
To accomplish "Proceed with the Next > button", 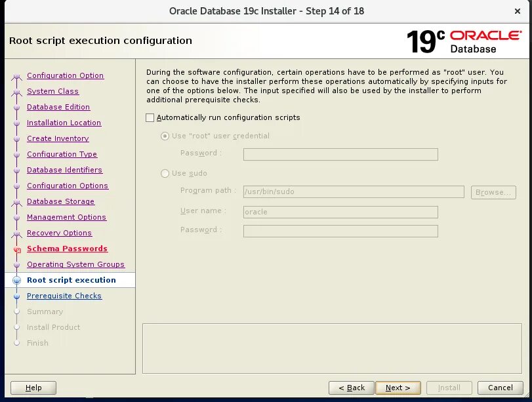I will click(x=398, y=388).
